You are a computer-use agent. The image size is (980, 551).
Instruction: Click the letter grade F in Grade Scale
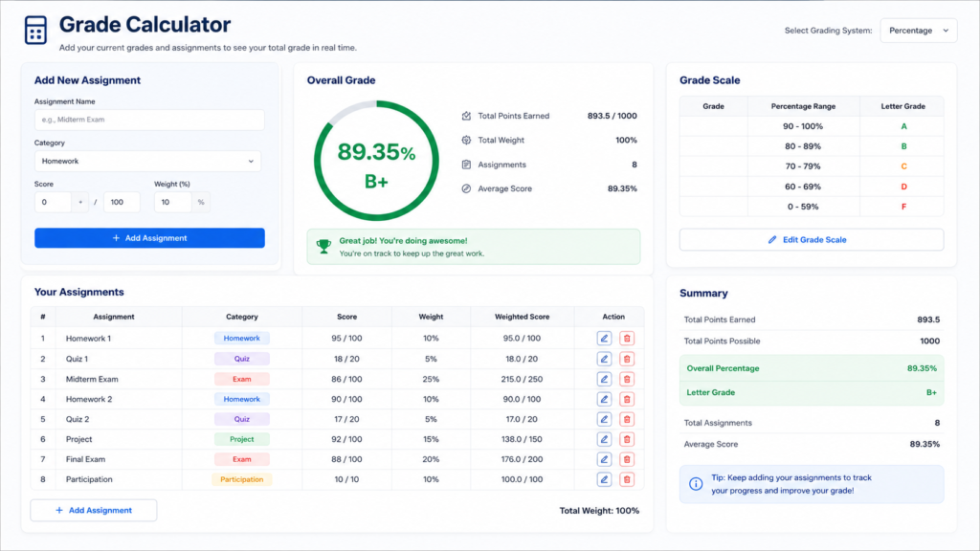(903, 207)
